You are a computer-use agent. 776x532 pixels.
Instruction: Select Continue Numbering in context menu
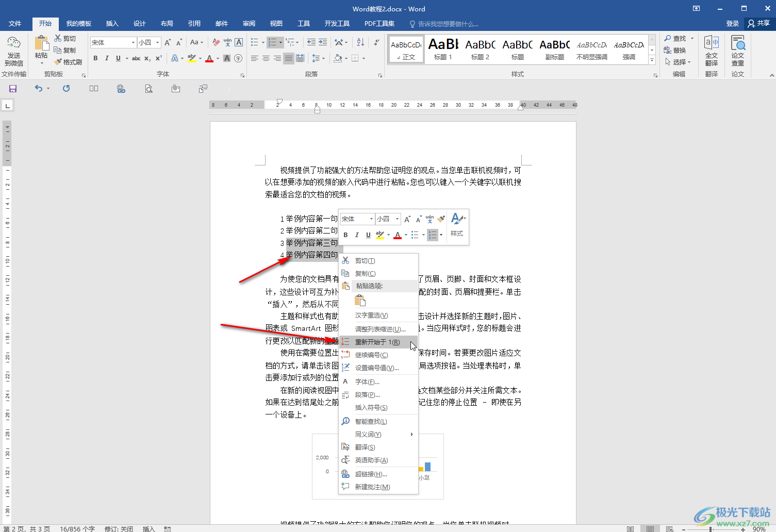pos(378,355)
